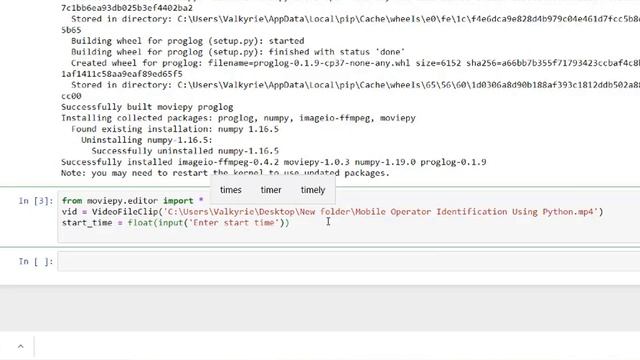Click 'Successfully built moviepy proglog' output line
The image size is (640, 360).
[x=147, y=107]
